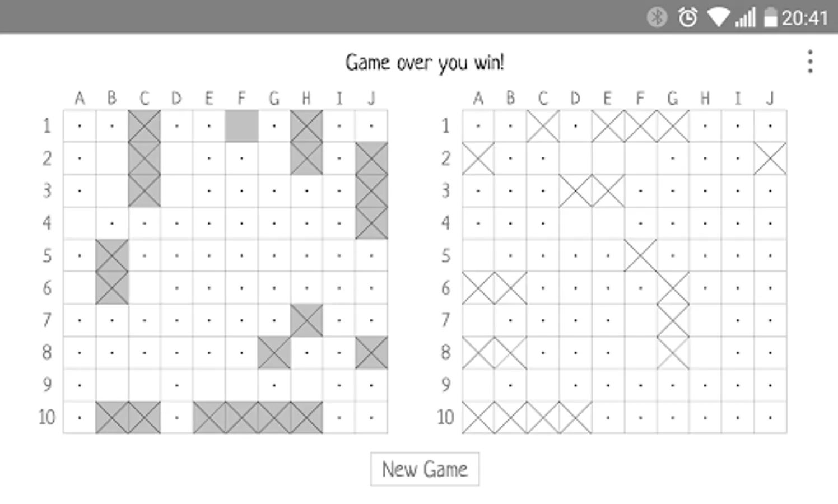The image size is (838, 504).
Task: Select the sunk ship segment at E10
Action: coord(209,417)
